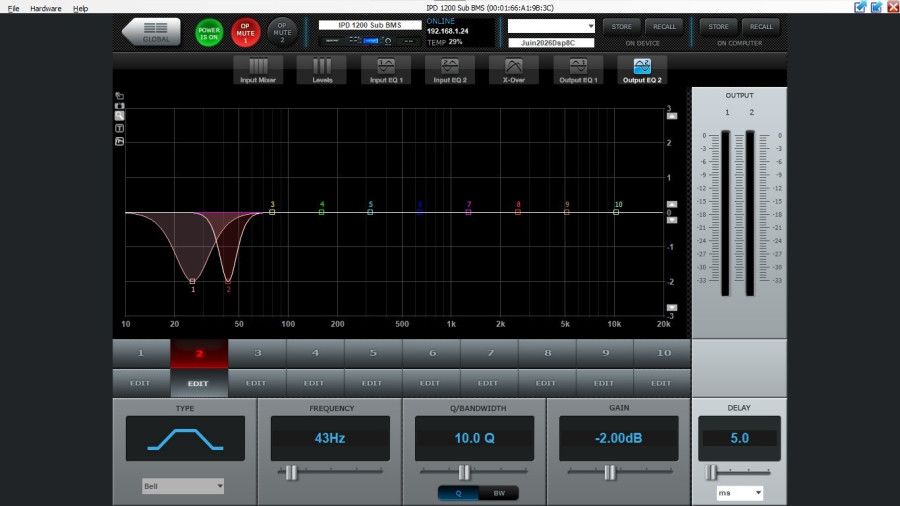Toggle OP MUTE 1
The height and width of the screenshot is (506, 900).
click(246, 33)
